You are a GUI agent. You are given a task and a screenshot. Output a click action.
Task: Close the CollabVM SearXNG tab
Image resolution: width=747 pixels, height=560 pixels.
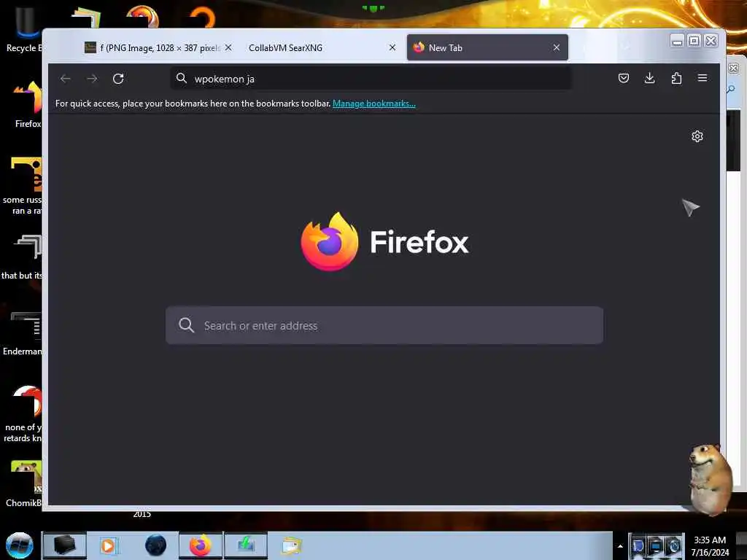click(x=392, y=47)
